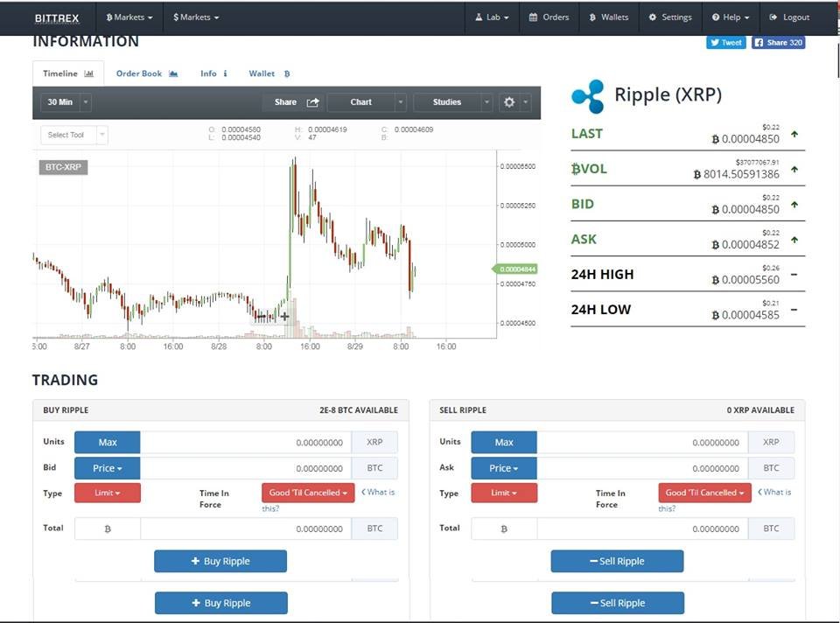Click the 24H LOW value 0.00004585
This screenshot has height=623, width=840.
click(x=745, y=315)
